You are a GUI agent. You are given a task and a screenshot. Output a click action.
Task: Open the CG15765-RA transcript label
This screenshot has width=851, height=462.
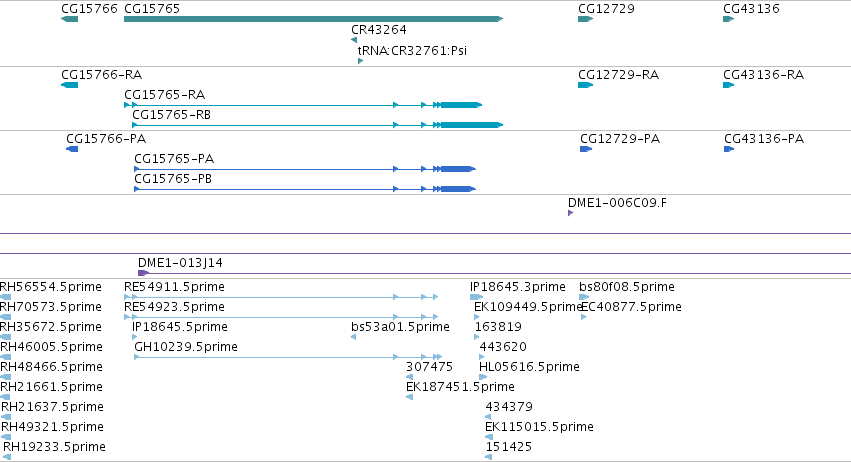tap(164, 95)
